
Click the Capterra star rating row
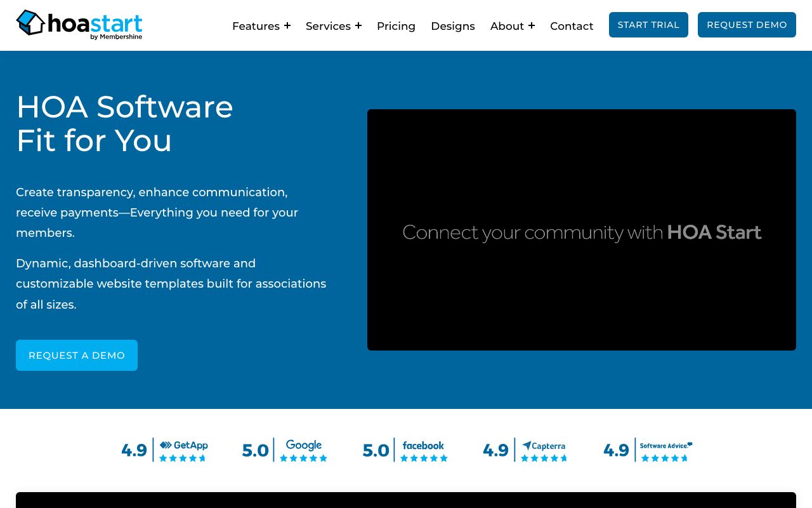click(x=544, y=458)
